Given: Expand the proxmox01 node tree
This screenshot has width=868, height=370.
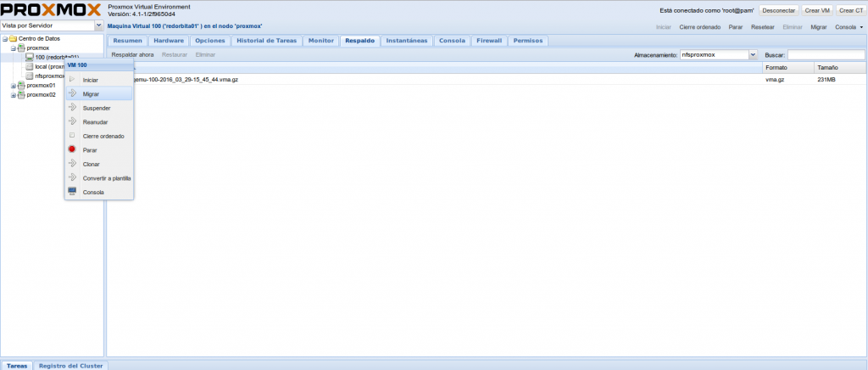Looking at the screenshot, I should pos(13,85).
